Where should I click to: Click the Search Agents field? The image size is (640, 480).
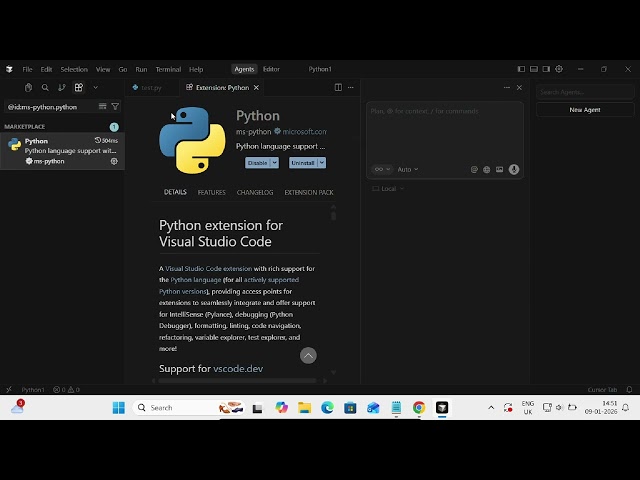pos(585,92)
